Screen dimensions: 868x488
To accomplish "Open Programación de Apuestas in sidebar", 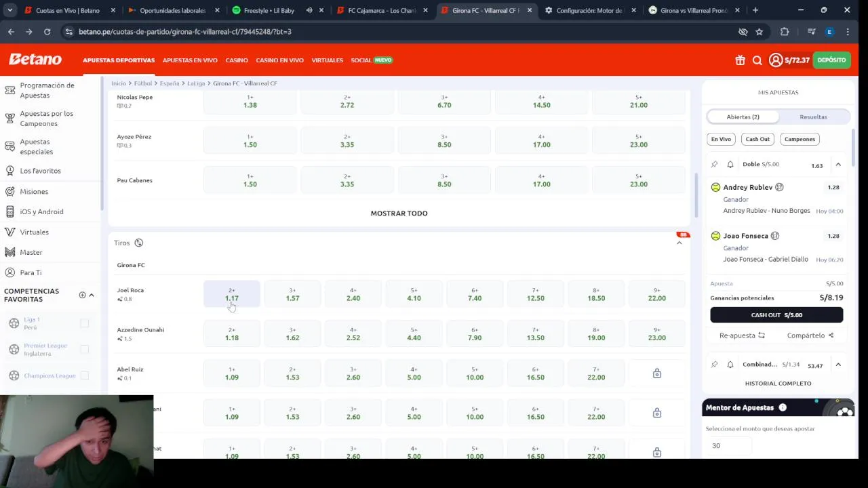I will [47, 90].
